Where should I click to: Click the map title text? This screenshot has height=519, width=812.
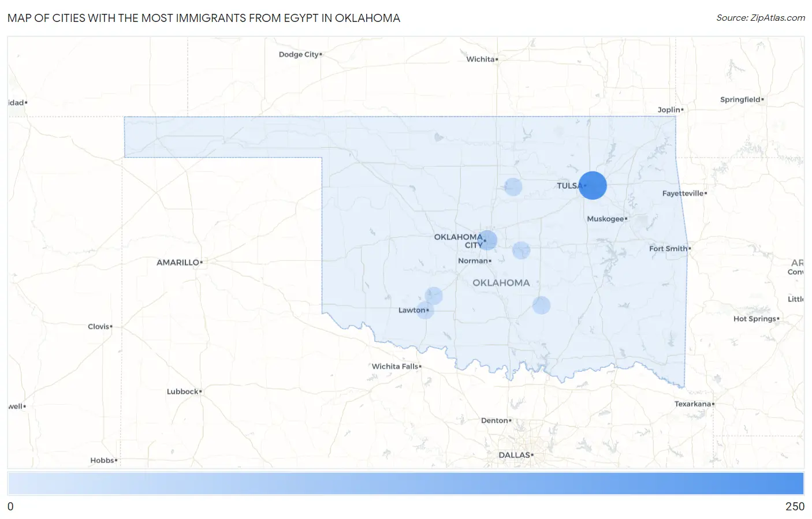pos(204,18)
